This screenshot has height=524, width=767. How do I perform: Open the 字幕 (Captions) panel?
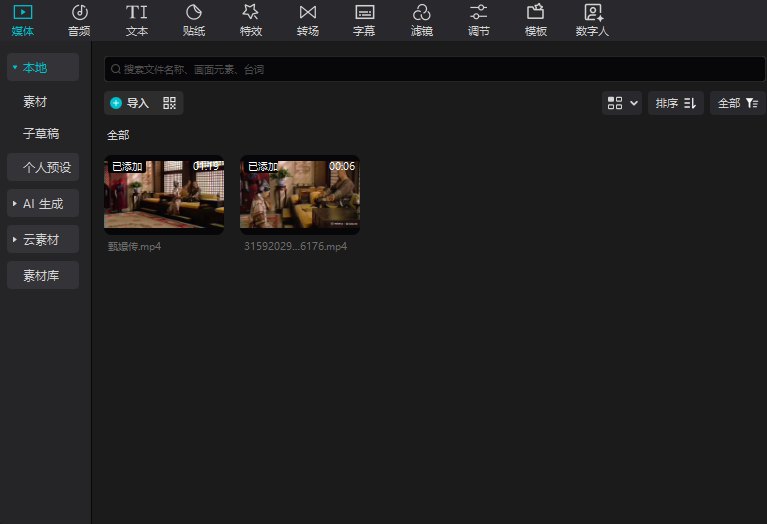click(x=365, y=20)
